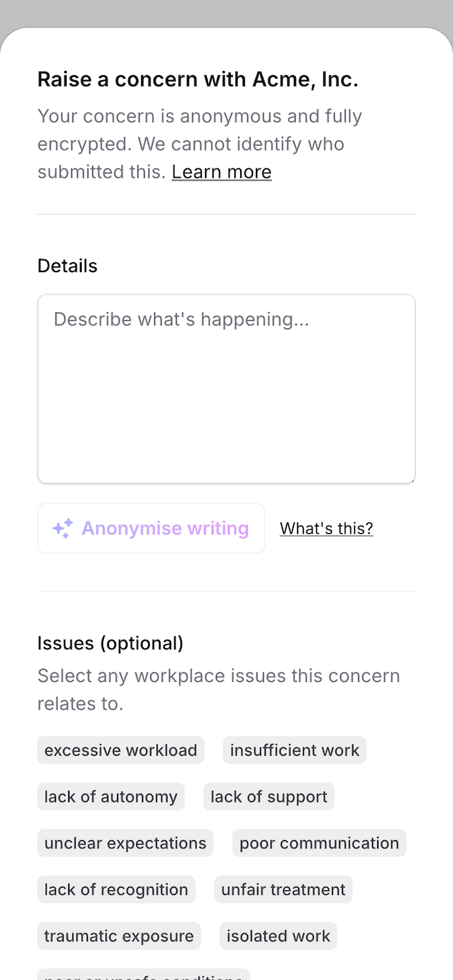453x980 pixels.
Task: Toggle the lack of autonomy tag
Action: 111,797
